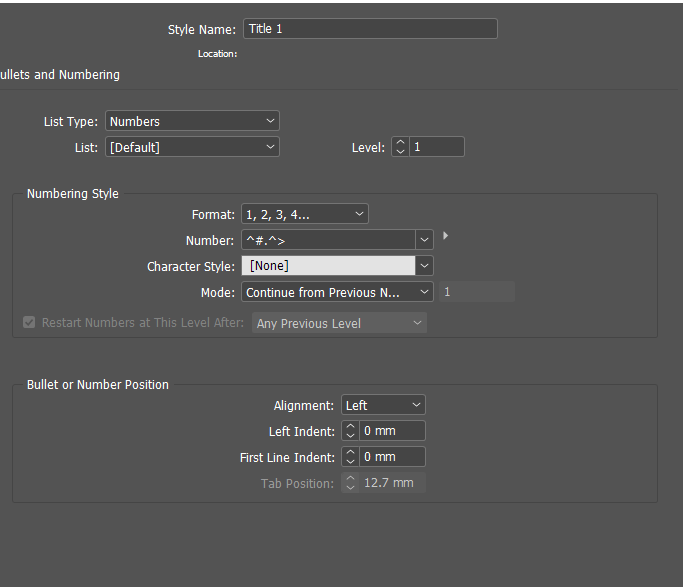Open the Any Previous Level dropdown

339,323
